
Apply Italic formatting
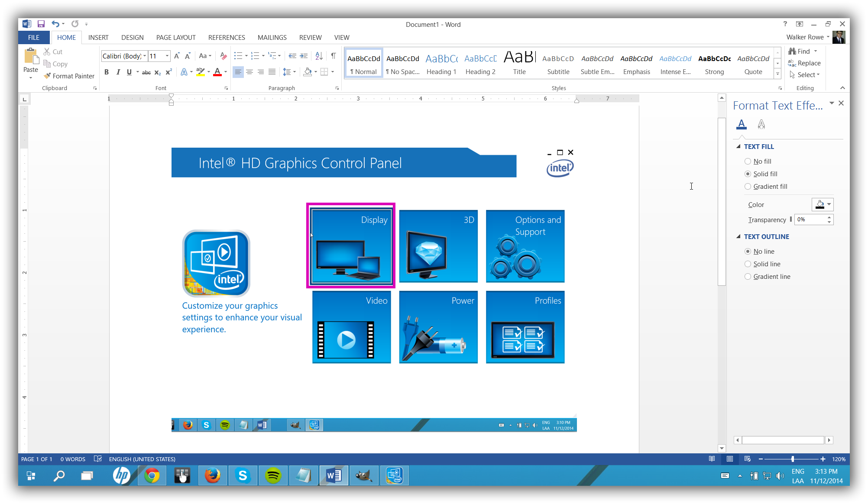click(118, 72)
